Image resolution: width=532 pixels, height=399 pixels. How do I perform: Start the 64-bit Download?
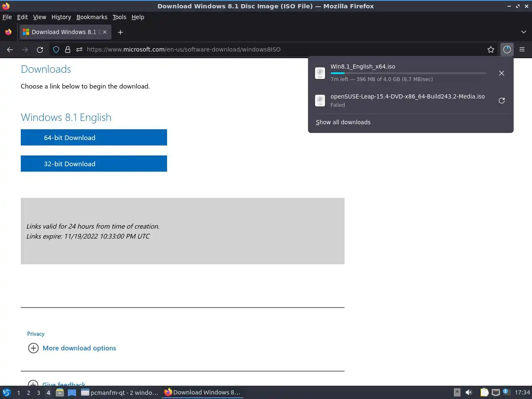point(94,138)
